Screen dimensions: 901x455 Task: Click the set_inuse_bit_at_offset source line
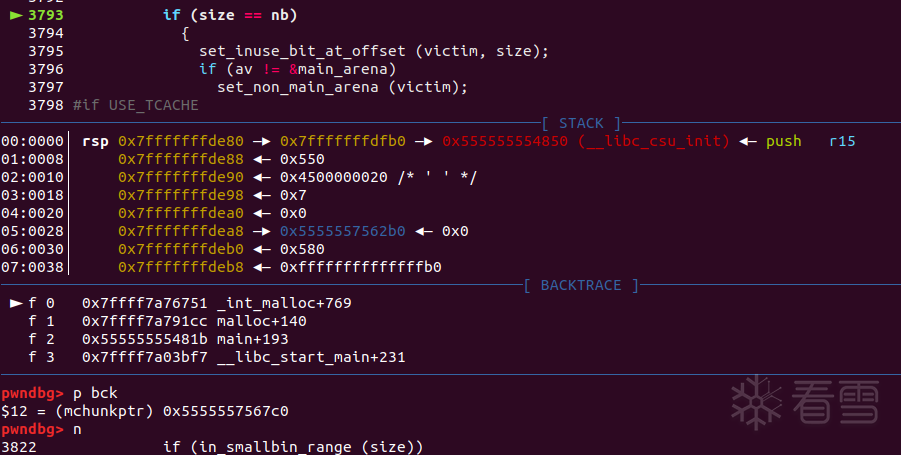pyautogui.click(x=374, y=52)
